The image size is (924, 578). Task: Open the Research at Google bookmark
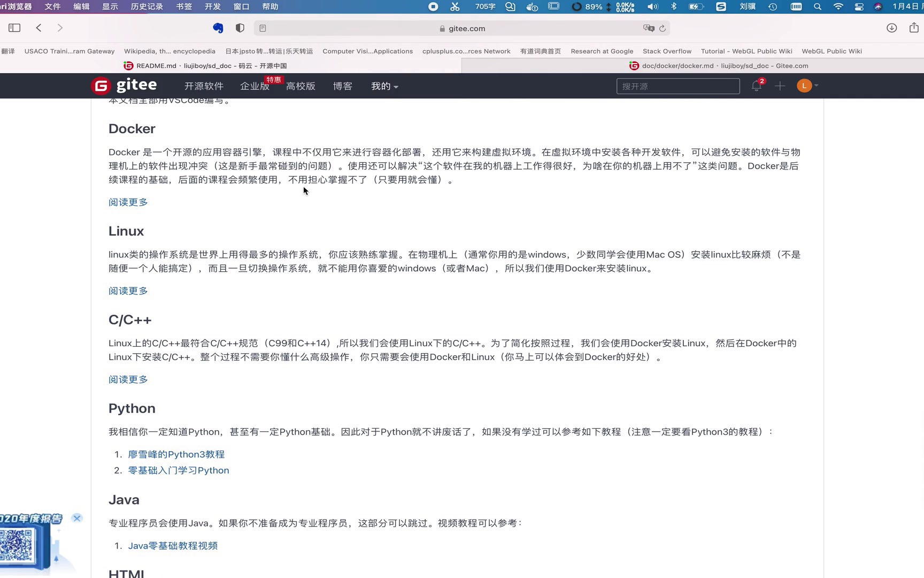(x=602, y=51)
